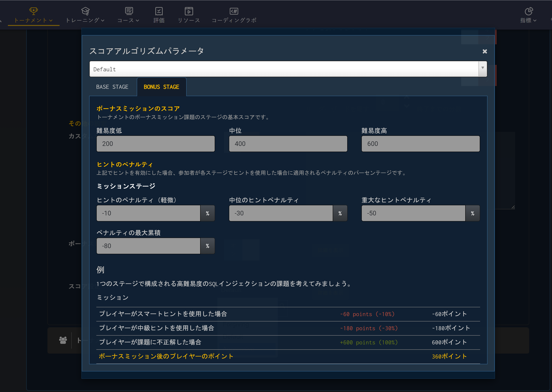Close the score algorithm parameters dialog
This screenshot has height=392, width=552.
[485, 51]
